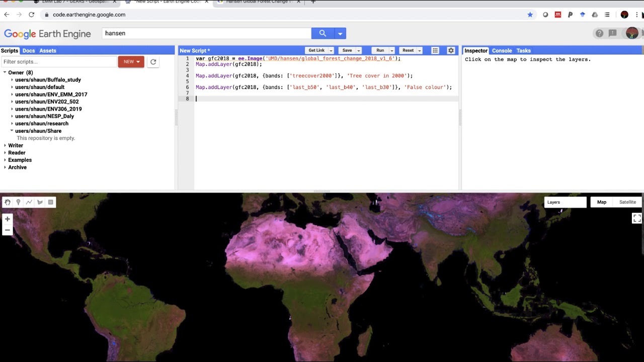The width and height of the screenshot is (644, 362).
Task: Switch to the Docs tab
Action: (x=29, y=51)
